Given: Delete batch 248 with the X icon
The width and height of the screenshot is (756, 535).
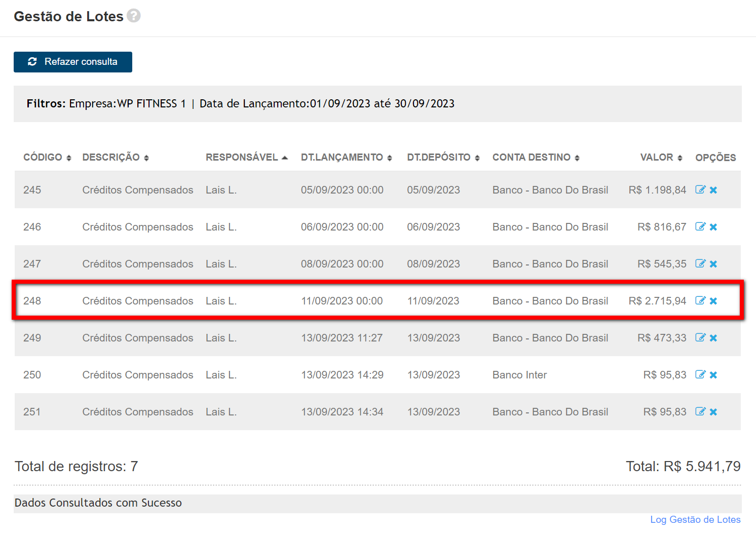Looking at the screenshot, I should (713, 301).
